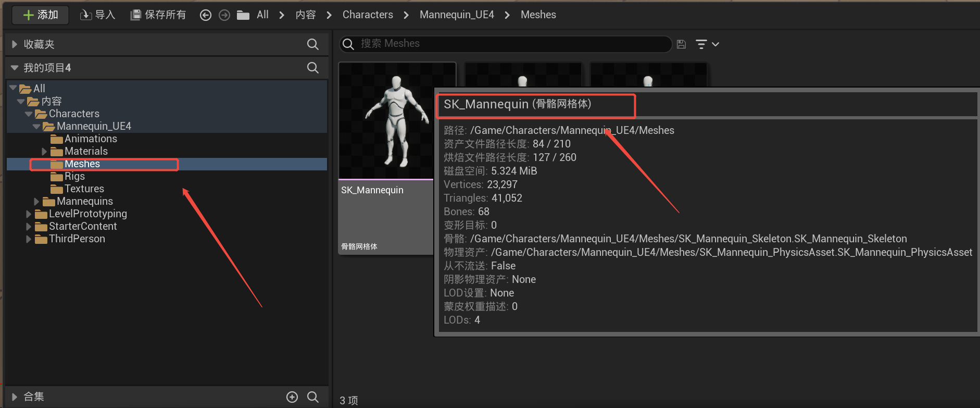Open the filter options icon

tap(707, 44)
